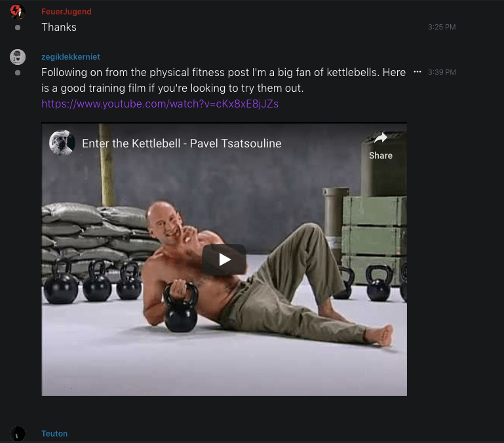The height and width of the screenshot is (443, 504).
Task: Open zegiklekkerniet's username profile
Action: (x=71, y=57)
